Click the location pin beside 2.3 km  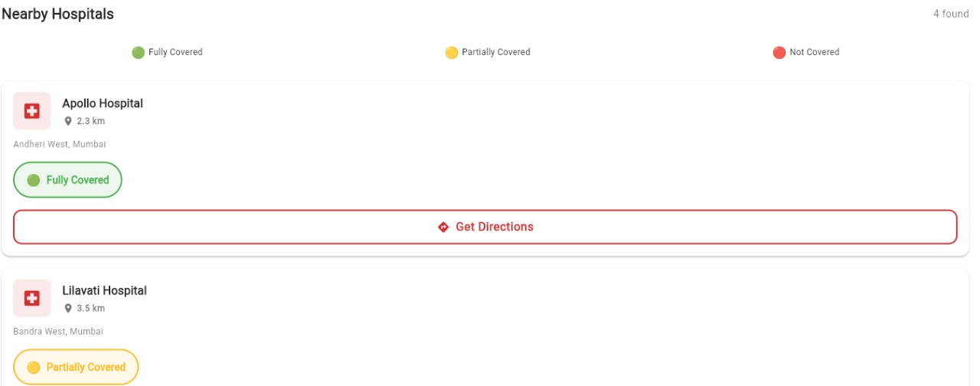[x=68, y=121]
